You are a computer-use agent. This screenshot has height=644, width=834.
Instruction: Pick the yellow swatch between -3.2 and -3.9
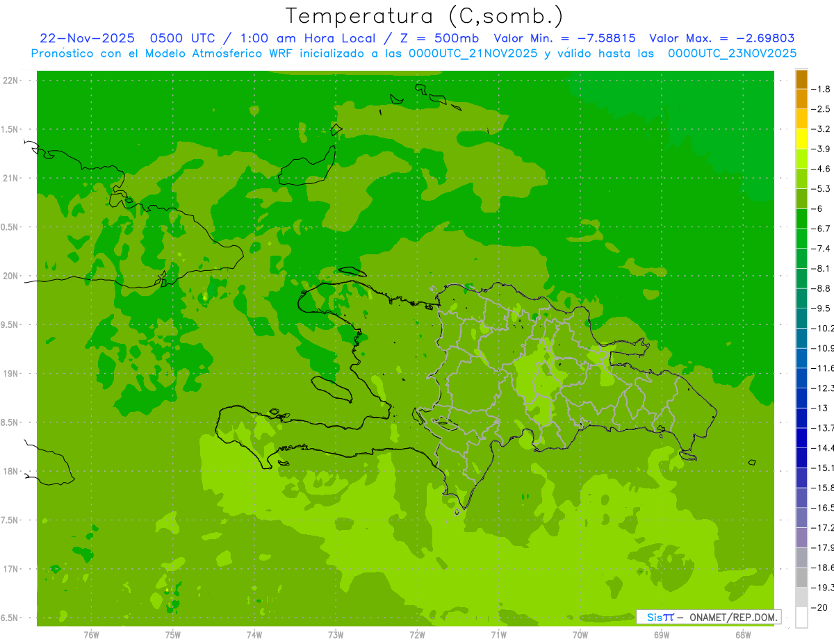click(x=801, y=139)
